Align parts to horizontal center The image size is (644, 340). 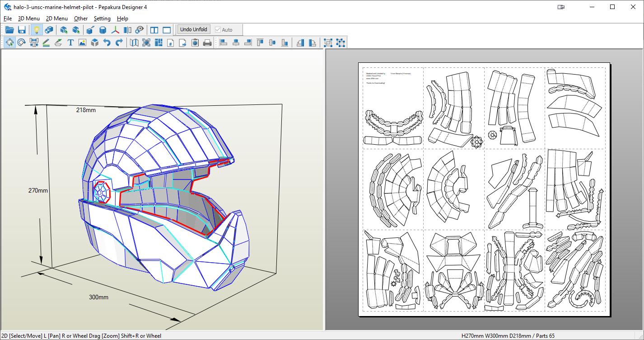point(236,42)
